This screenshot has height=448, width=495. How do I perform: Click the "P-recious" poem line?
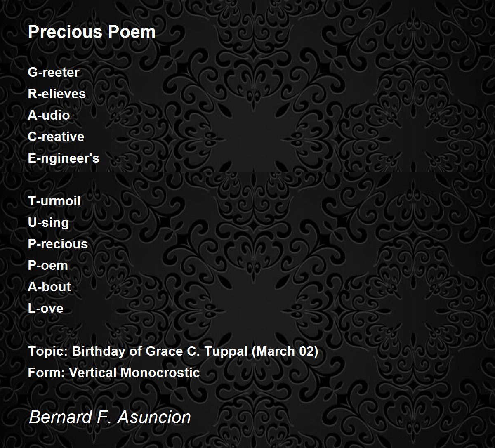(58, 244)
